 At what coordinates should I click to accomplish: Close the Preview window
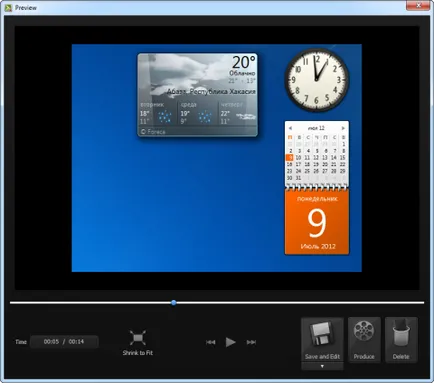(418, 5)
